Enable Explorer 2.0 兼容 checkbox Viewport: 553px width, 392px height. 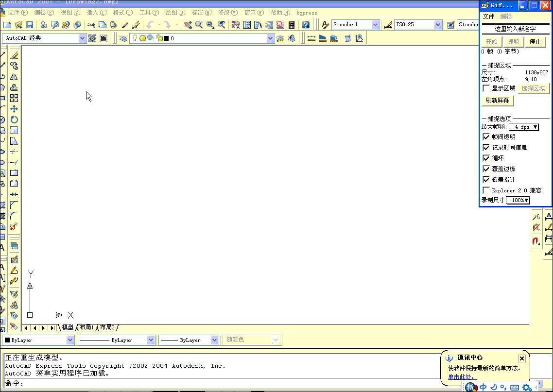tap(486, 190)
